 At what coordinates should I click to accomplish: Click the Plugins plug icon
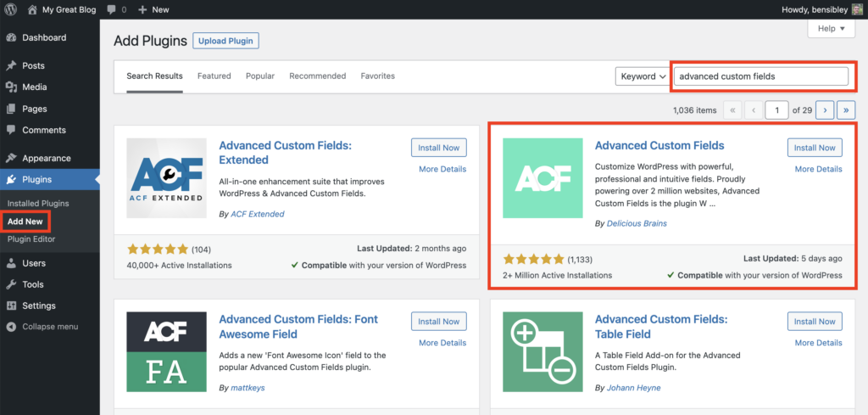[11, 180]
